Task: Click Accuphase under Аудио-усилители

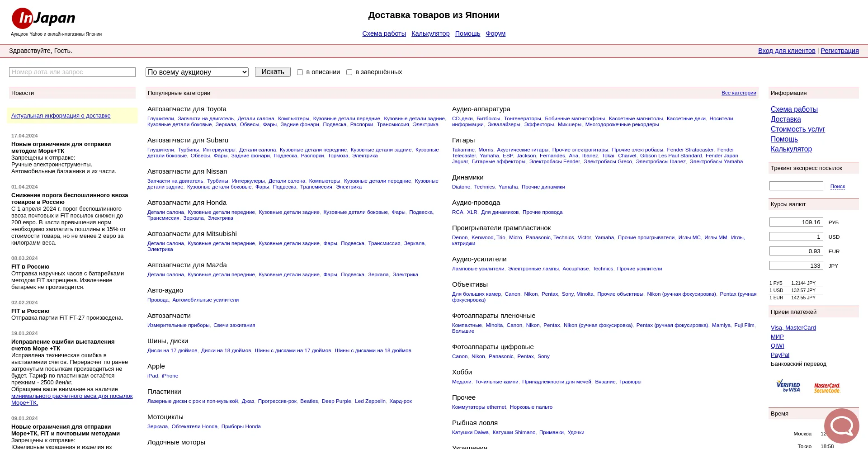Action: [x=576, y=269]
